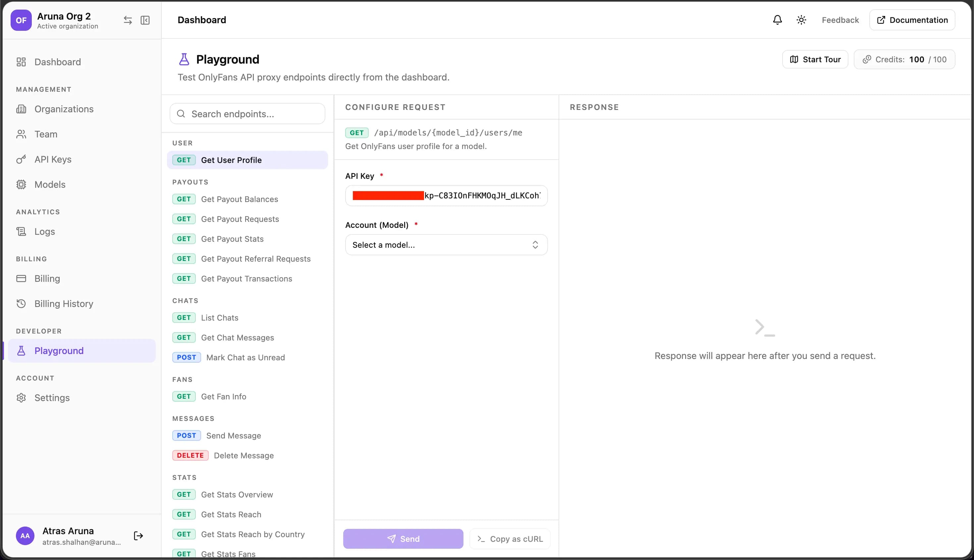974x560 pixels.
Task: Click the OF organization avatar
Action: 21,20
